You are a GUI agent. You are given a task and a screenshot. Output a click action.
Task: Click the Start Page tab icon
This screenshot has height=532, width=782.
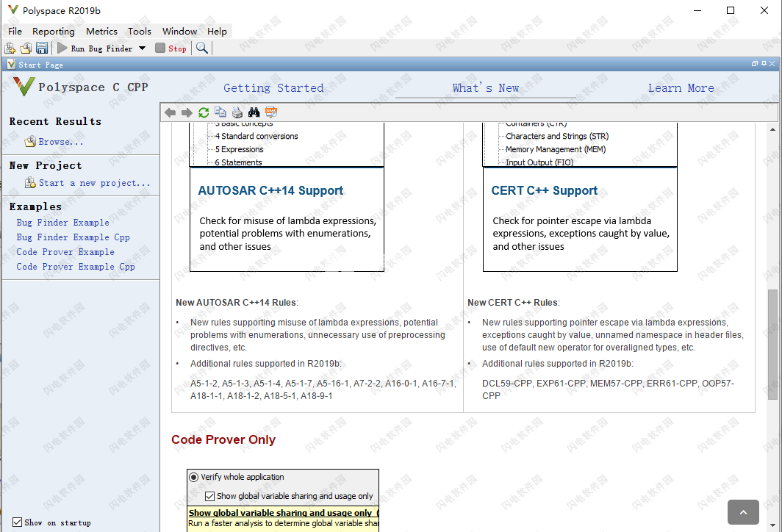pos(11,65)
